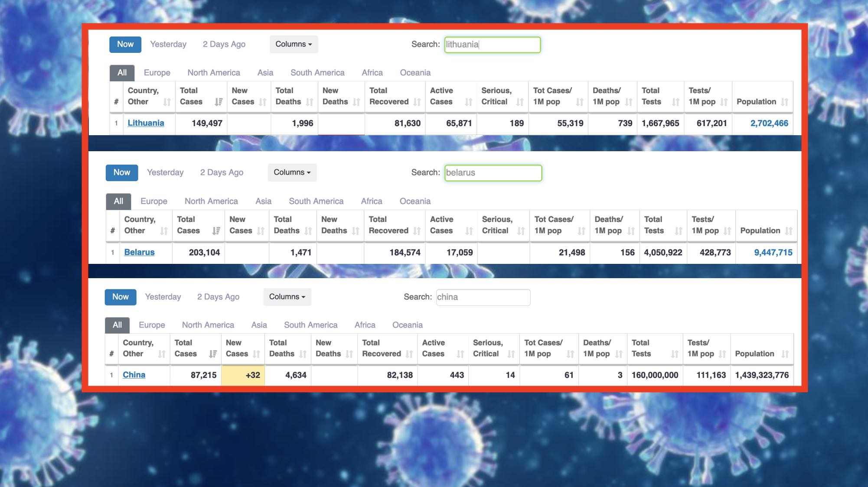Click sort icon for Belarus Active Cases
868x487 pixels.
pos(469,231)
